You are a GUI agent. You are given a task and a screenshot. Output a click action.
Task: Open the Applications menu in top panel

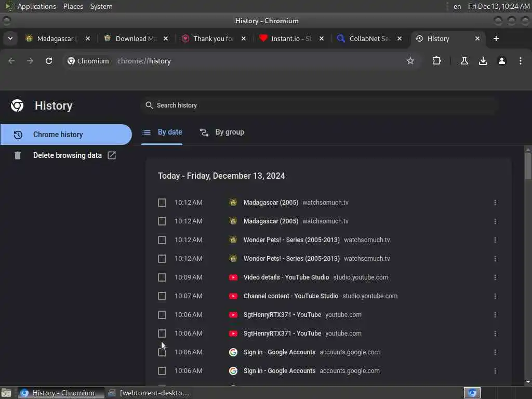(37, 6)
